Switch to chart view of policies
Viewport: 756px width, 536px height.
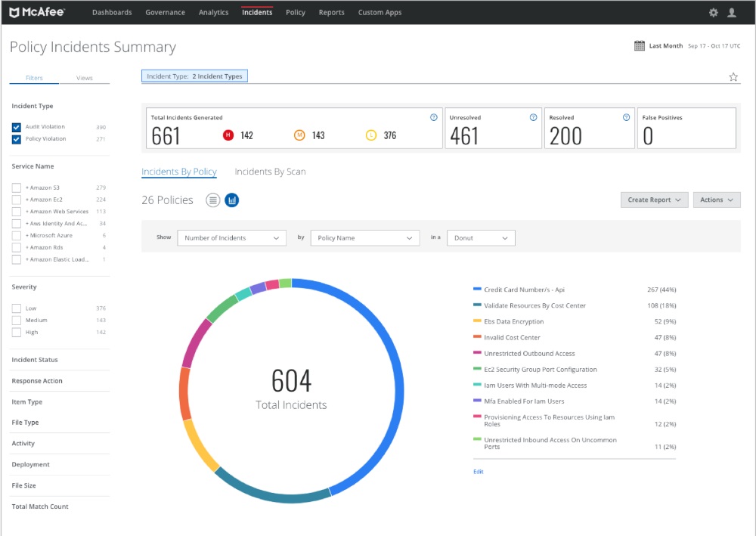coord(232,200)
